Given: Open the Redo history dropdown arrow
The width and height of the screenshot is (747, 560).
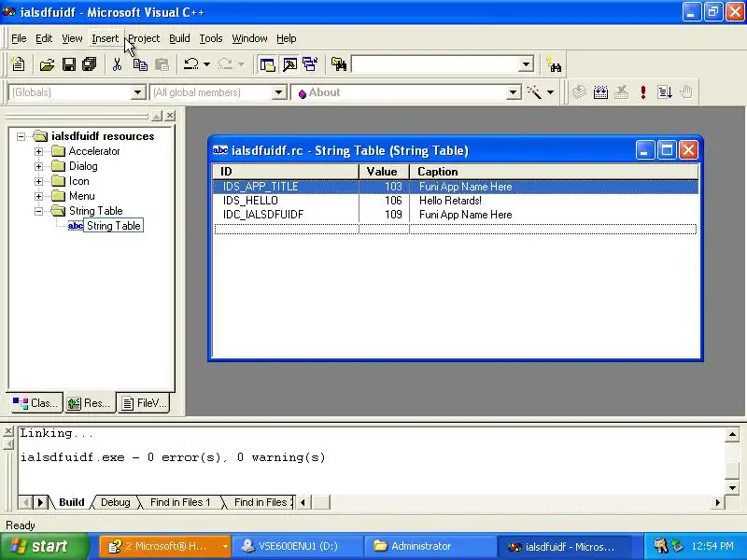Looking at the screenshot, I should [x=241, y=64].
